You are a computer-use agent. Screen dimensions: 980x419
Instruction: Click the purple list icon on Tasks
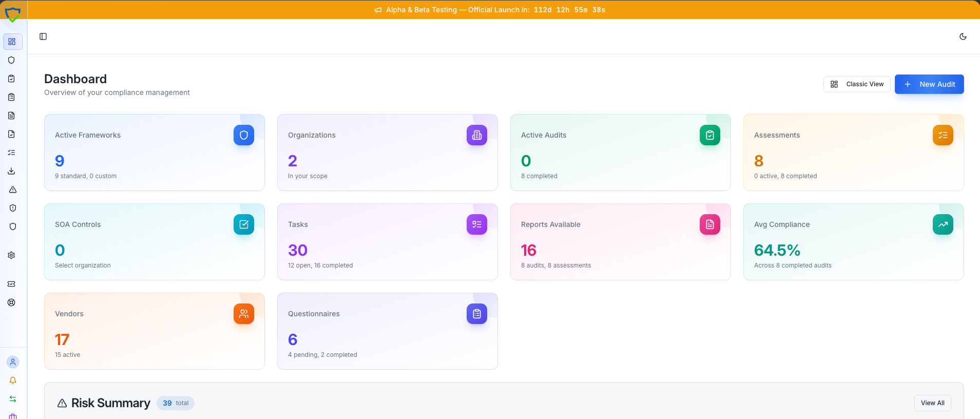(477, 224)
